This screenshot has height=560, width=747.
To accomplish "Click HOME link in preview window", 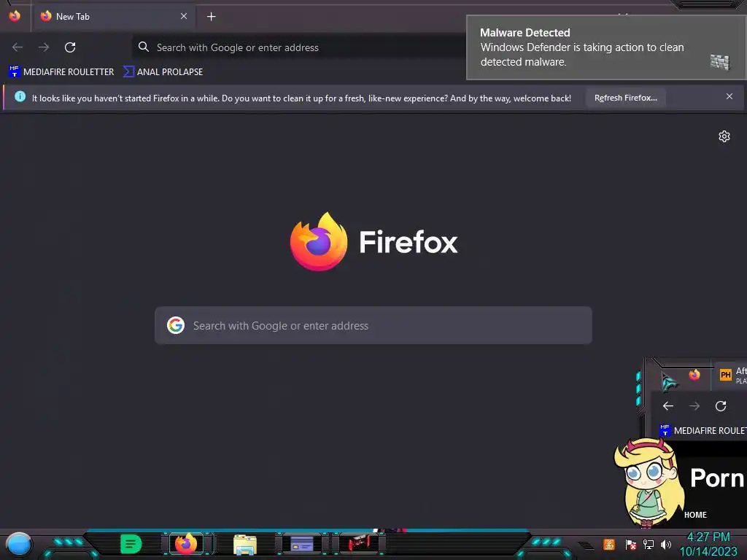I will coord(695,515).
